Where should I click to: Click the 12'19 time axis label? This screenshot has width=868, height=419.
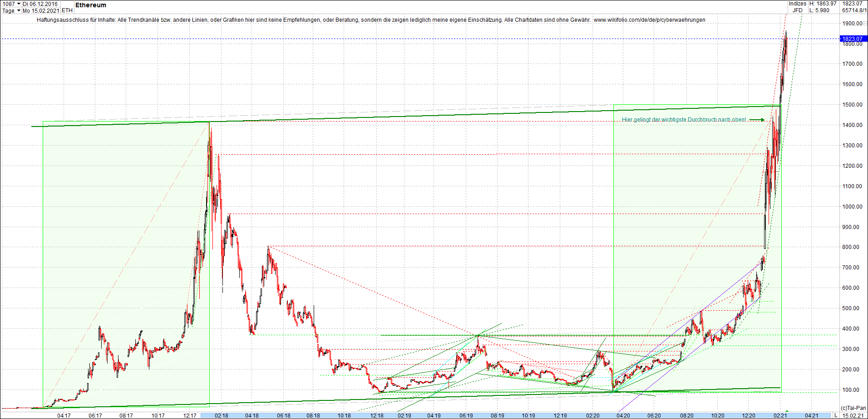560,415
